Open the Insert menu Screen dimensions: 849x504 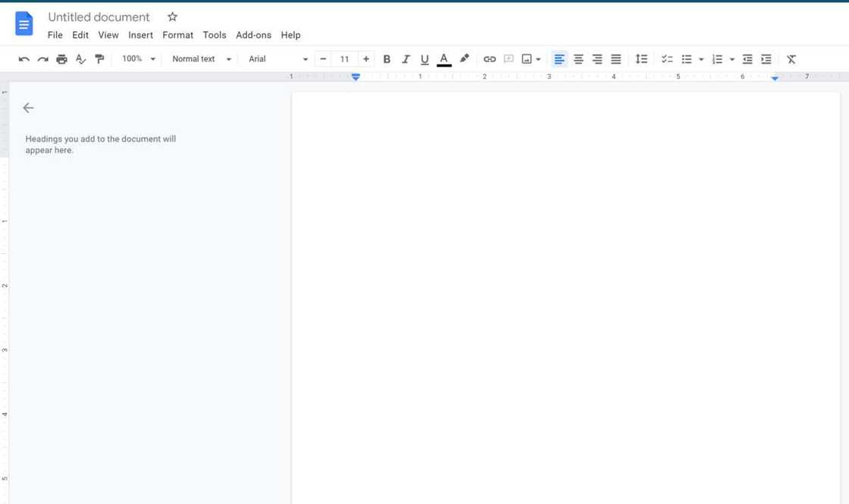tap(140, 35)
